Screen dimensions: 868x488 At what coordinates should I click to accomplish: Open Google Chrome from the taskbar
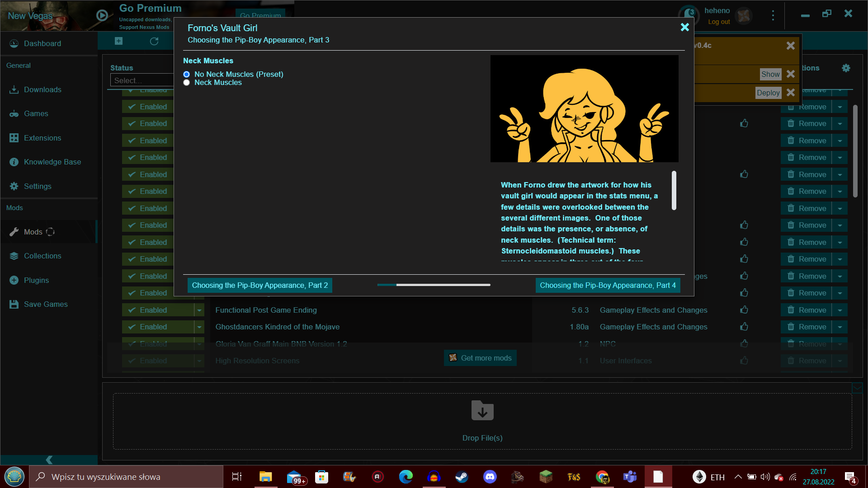tap(602, 477)
